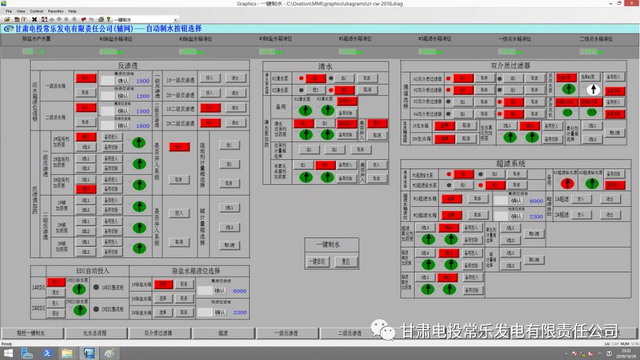Click the 除盐水产水量 header label
The height and width of the screenshot is (360, 640).
point(36,39)
